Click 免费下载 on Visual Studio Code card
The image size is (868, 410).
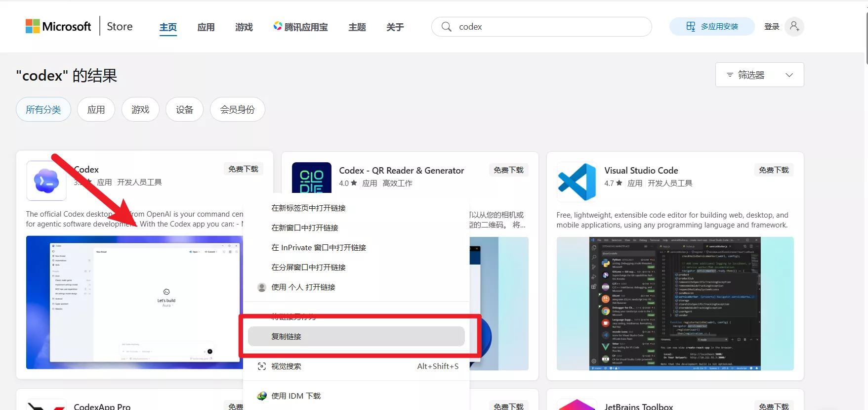774,170
